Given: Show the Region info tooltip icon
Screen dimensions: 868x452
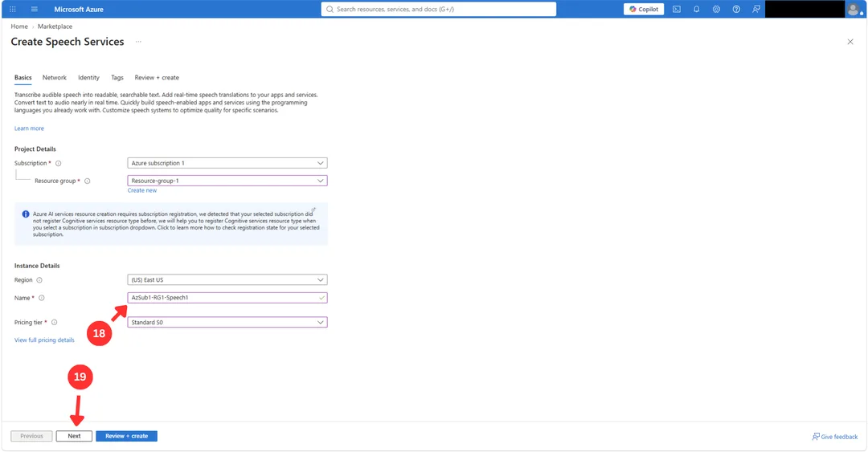Looking at the screenshot, I should (x=39, y=280).
